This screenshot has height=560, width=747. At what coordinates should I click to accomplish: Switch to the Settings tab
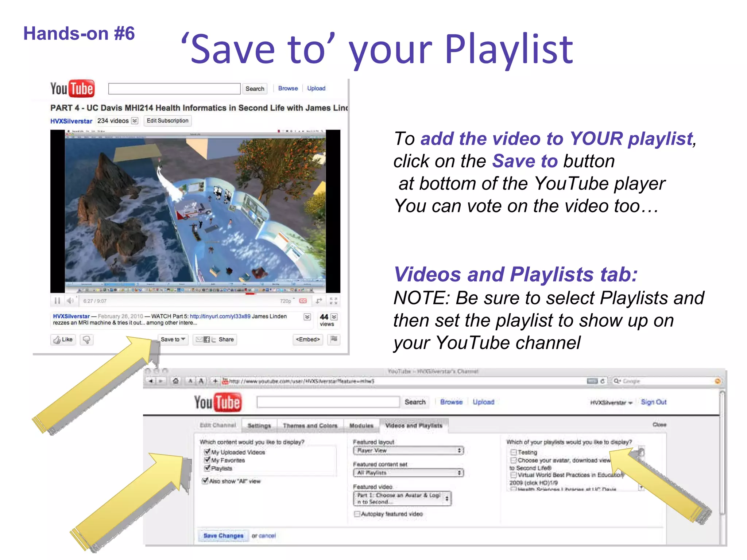pyautogui.click(x=259, y=425)
